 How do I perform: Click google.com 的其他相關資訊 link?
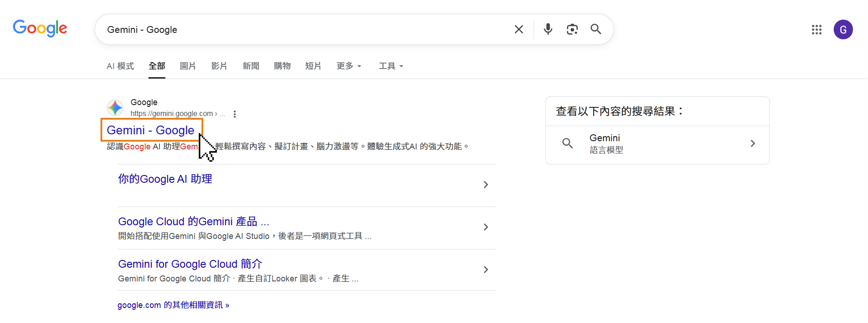point(173,305)
